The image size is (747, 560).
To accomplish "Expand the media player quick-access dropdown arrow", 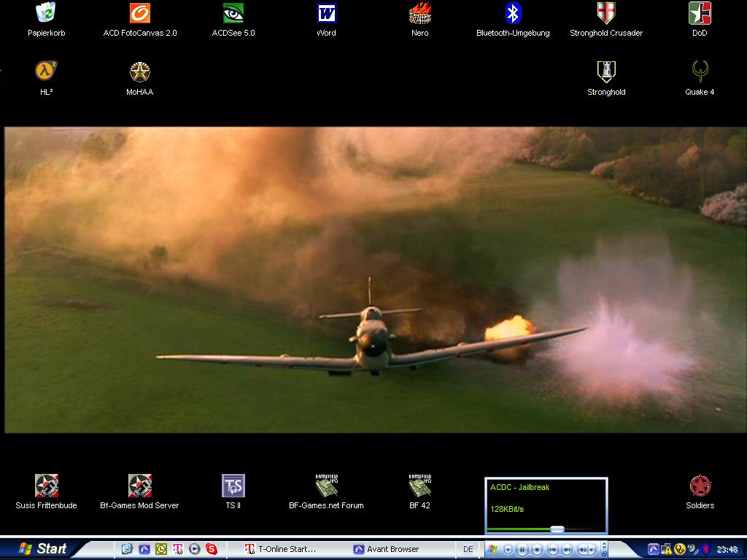I will coord(507,549).
